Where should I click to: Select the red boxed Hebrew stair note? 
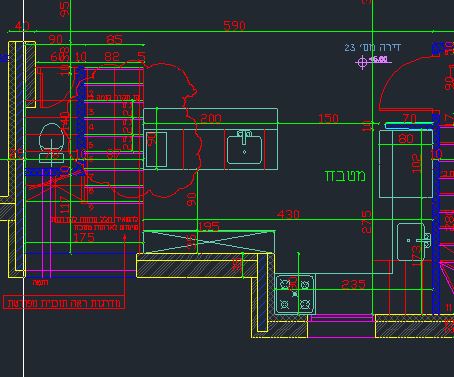(x=64, y=303)
